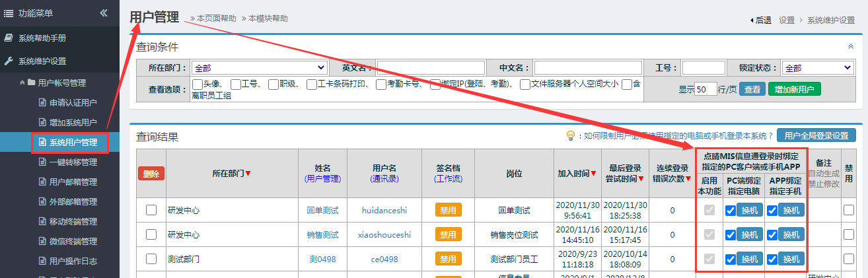
Task: Open the huidanceshi username link
Action: 384,210
